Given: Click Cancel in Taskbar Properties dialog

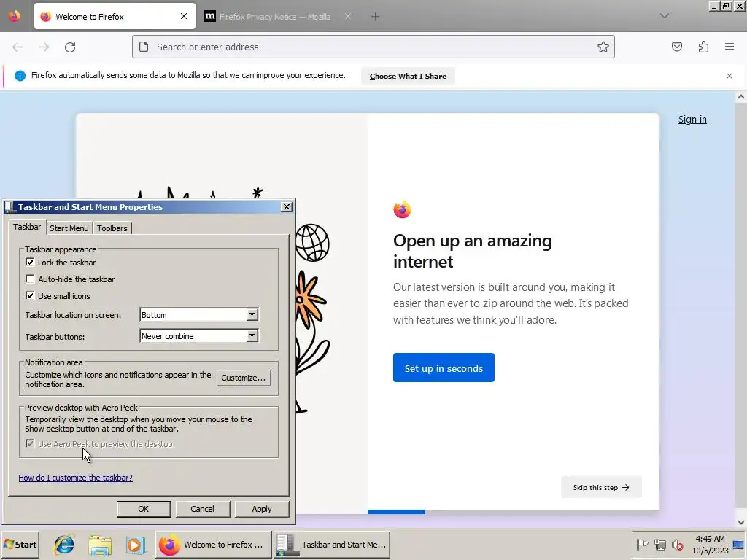Looking at the screenshot, I should [x=203, y=509].
